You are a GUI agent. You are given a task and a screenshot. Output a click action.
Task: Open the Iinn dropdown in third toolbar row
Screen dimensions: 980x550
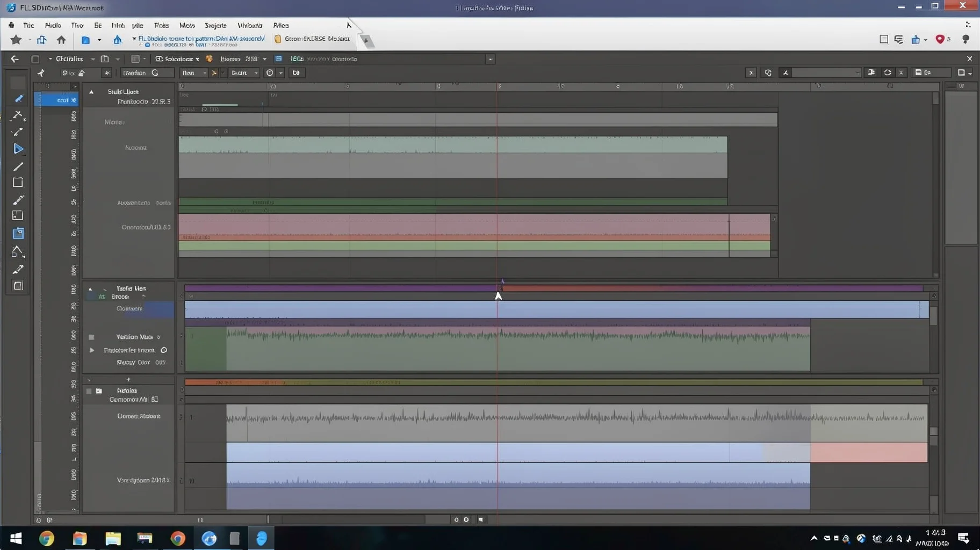pyautogui.click(x=193, y=73)
